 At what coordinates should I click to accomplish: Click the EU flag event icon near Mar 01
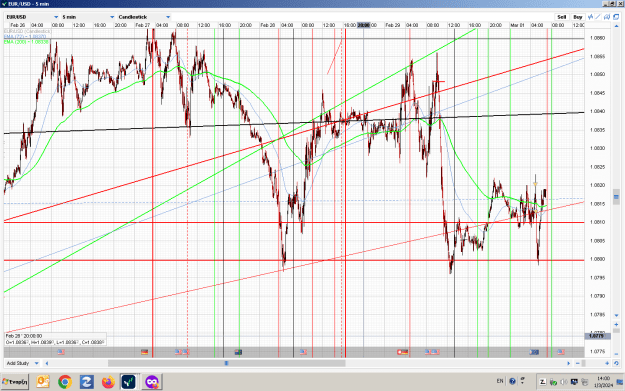point(534,352)
